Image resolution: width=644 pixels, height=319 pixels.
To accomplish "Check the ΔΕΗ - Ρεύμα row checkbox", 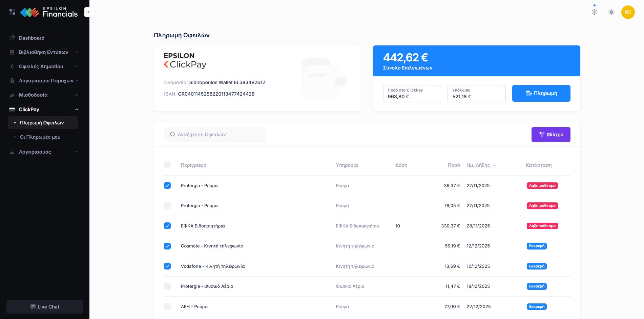I will click(x=167, y=306).
